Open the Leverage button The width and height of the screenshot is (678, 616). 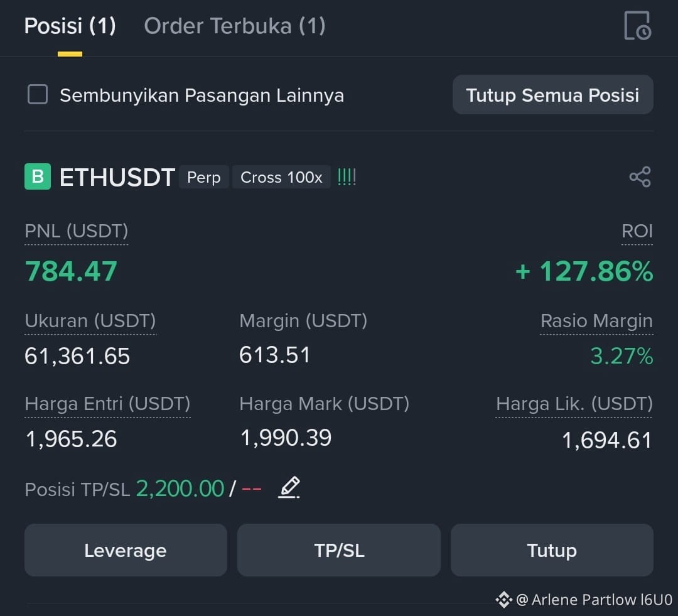click(126, 550)
